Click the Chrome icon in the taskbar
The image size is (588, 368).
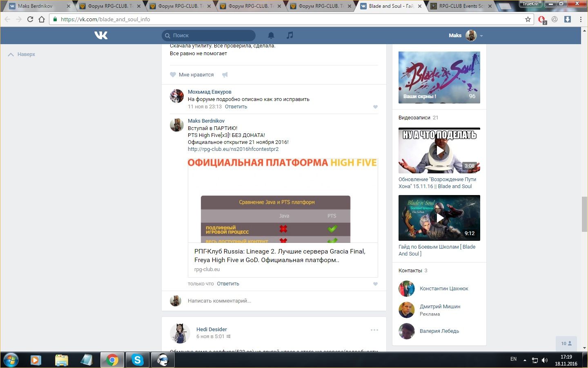tap(112, 360)
